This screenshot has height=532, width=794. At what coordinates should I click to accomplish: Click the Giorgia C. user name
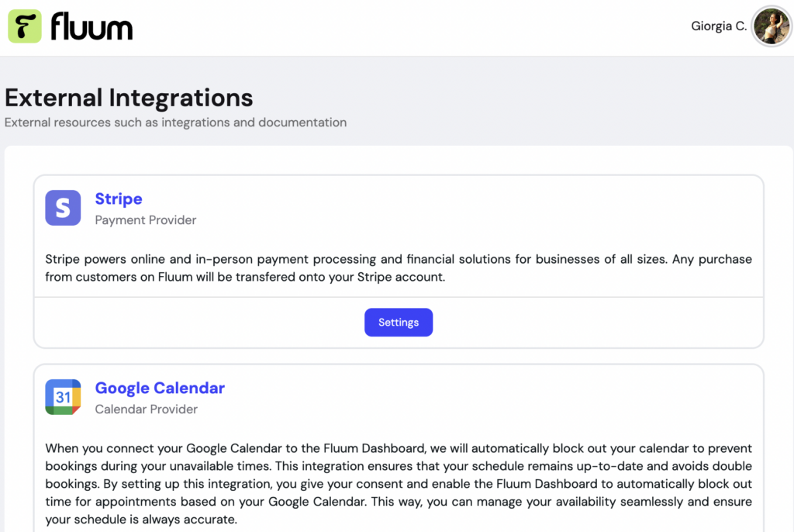coord(719,26)
